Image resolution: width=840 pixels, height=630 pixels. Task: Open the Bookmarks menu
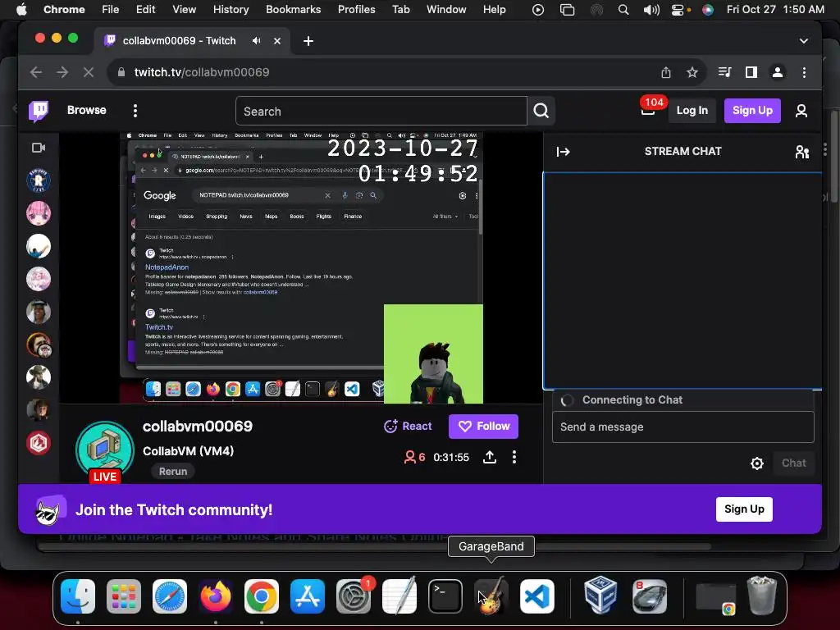[293, 9]
